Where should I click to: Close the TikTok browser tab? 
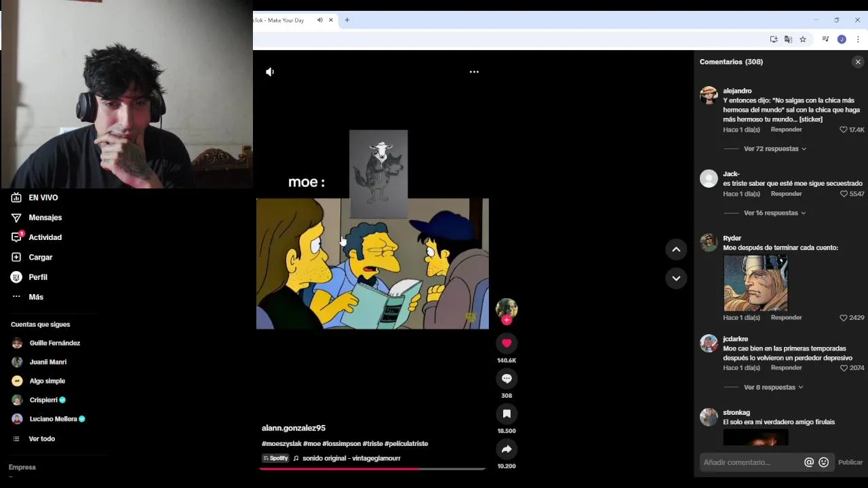[x=331, y=20]
